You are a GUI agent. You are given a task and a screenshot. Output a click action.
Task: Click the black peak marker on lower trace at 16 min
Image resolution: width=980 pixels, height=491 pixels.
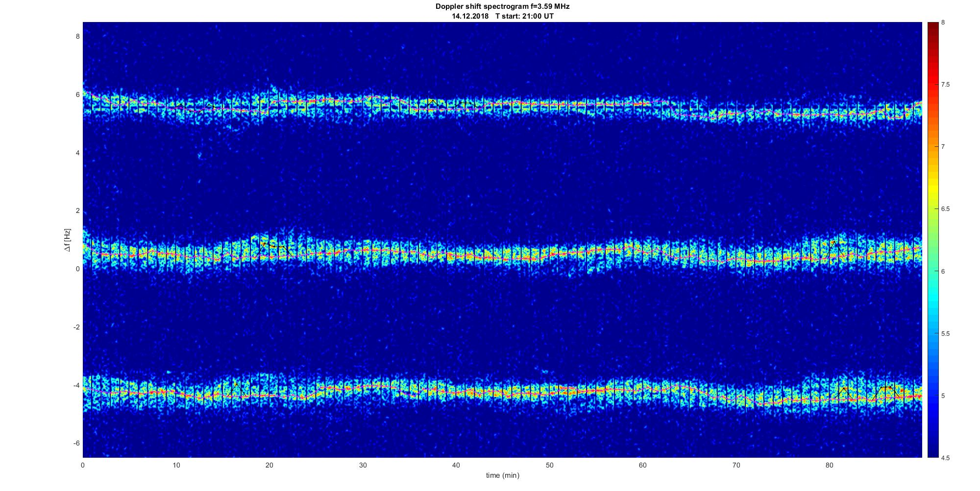click(237, 390)
